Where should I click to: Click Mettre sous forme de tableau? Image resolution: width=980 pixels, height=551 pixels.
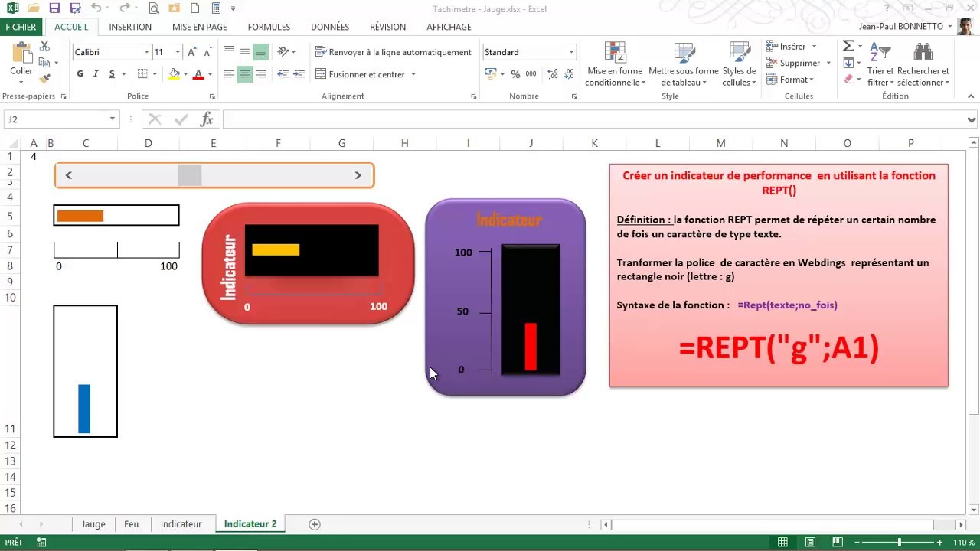(684, 64)
